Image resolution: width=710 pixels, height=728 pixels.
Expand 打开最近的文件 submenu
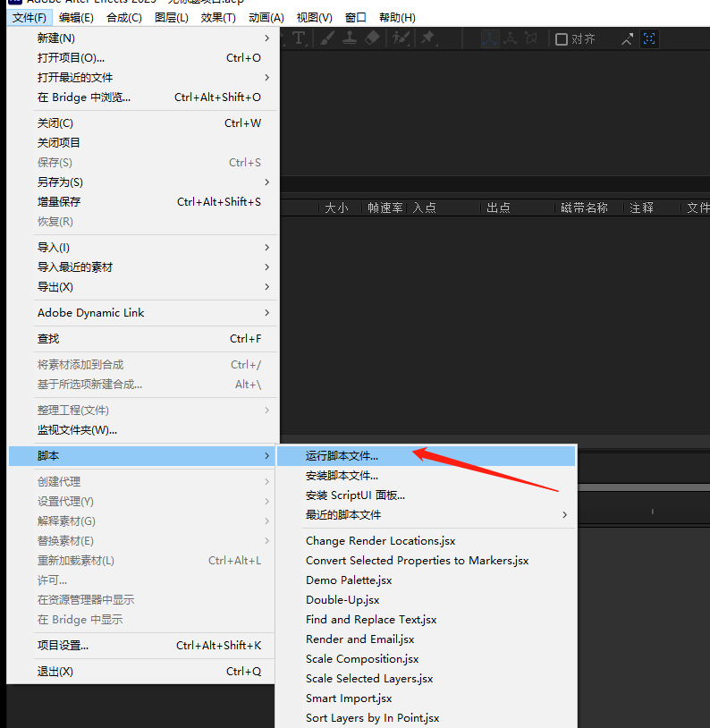[x=143, y=77]
